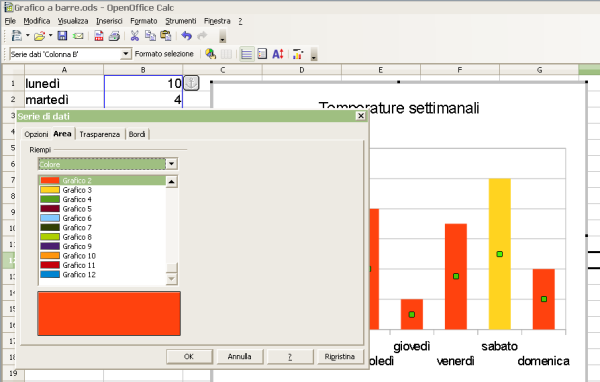
Task: Open standard toolbar overflow options
Action: click(x=222, y=36)
